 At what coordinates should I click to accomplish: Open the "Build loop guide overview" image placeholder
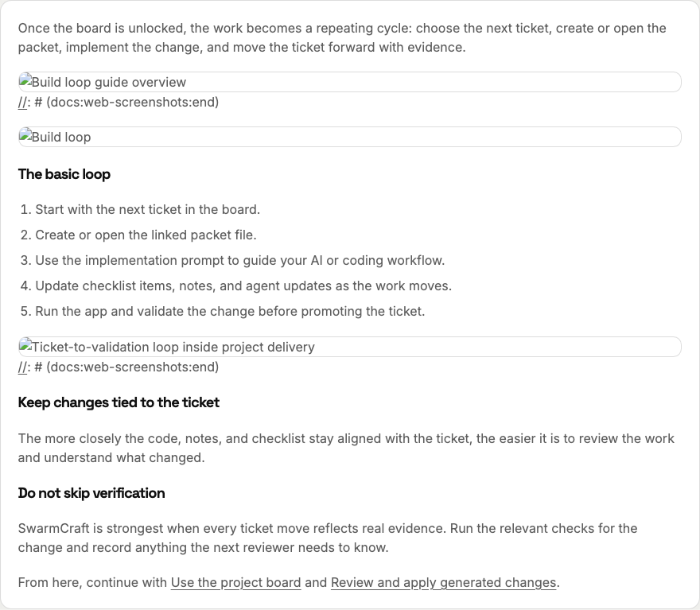point(349,82)
